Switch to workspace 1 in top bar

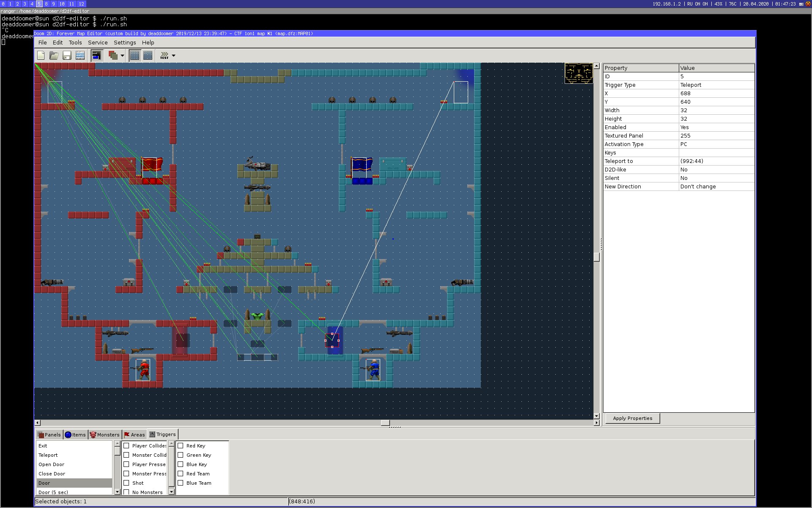[10, 3]
